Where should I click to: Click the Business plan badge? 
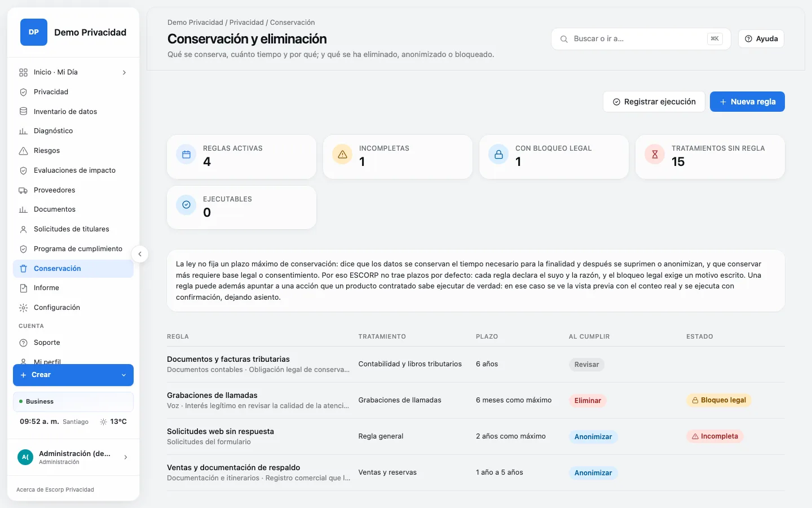coord(73,402)
